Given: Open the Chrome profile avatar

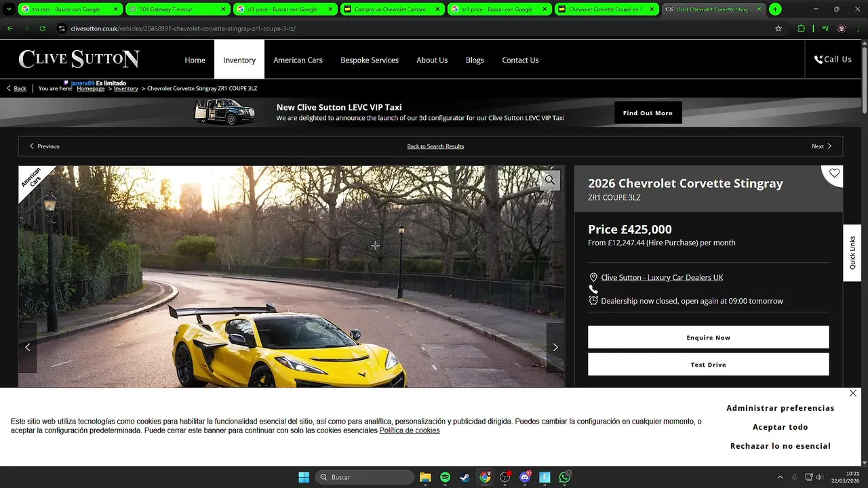Looking at the screenshot, I should 842,28.
